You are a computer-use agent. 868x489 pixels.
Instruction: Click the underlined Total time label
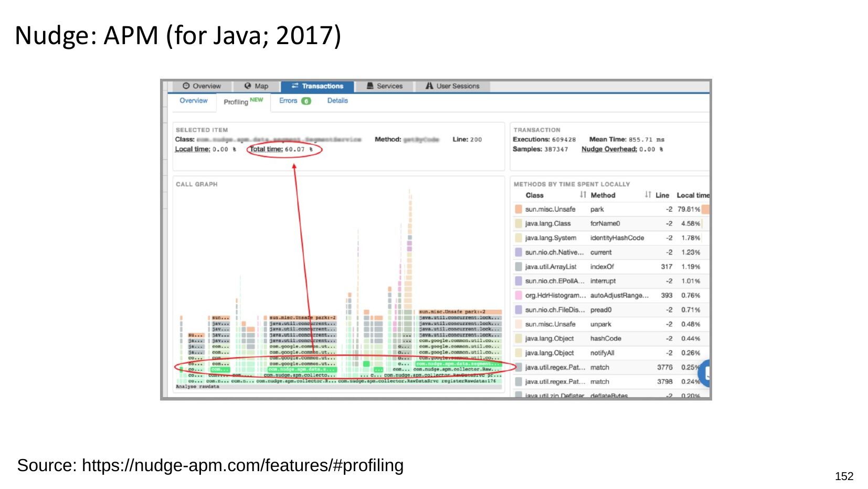point(266,149)
